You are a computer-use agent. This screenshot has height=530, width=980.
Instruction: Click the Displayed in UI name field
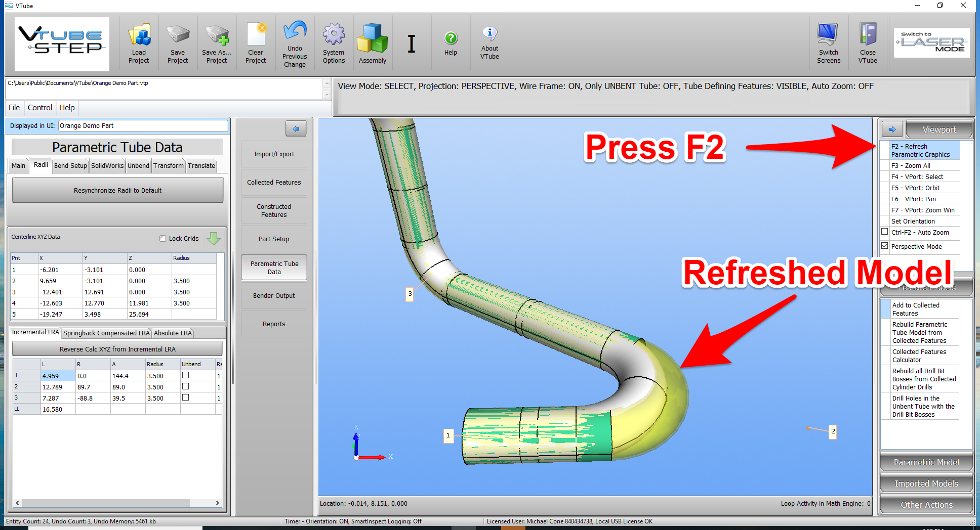pyautogui.click(x=143, y=126)
